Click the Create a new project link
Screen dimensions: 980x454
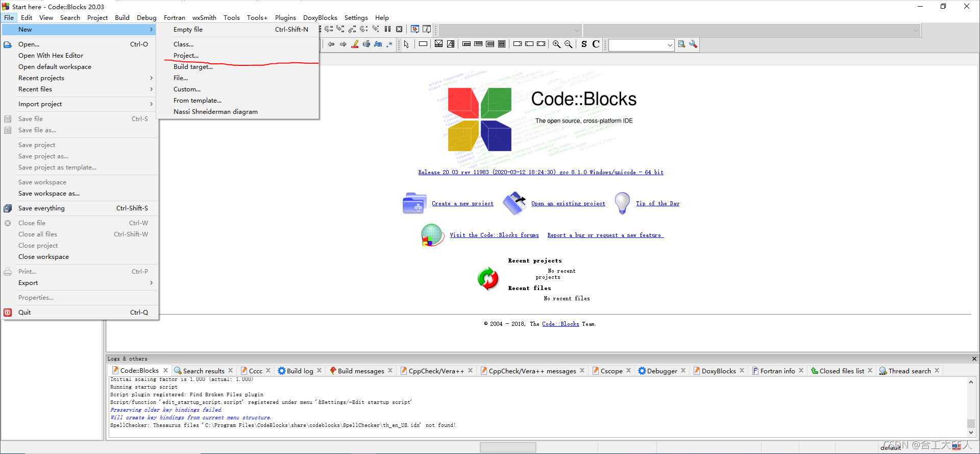[x=462, y=203]
